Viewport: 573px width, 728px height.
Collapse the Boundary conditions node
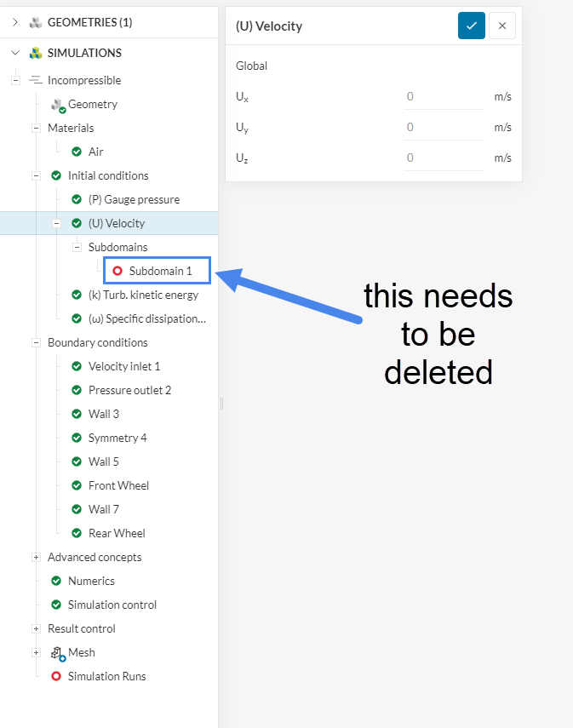point(36,342)
